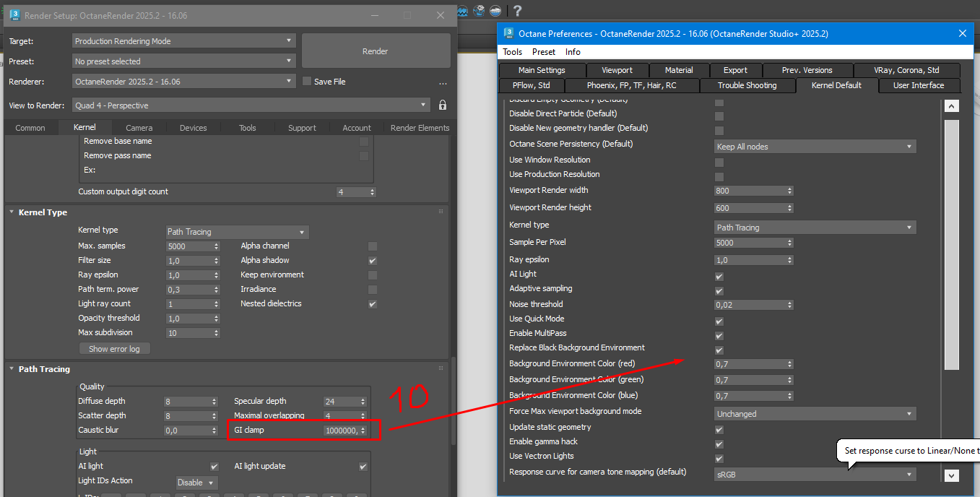Toggle AI light update checkbox in Render Setup
The height and width of the screenshot is (497, 980).
click(x=363, y=467)
